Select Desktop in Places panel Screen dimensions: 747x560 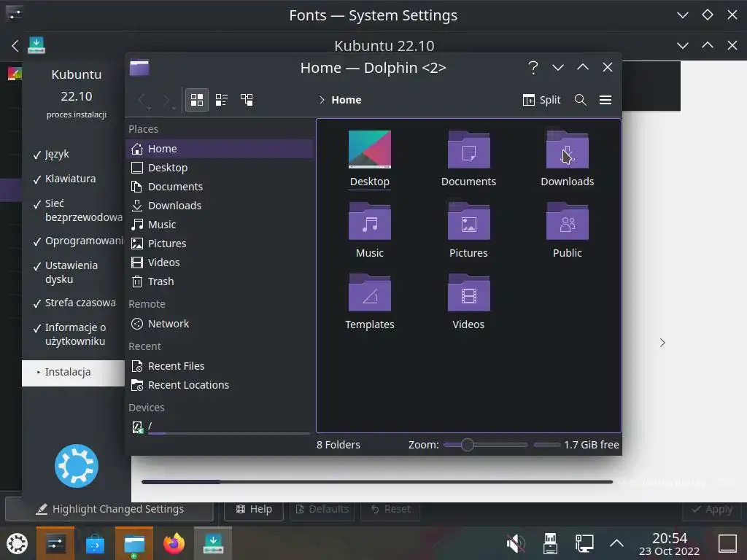pyautogui.click(x=219, y=168)
